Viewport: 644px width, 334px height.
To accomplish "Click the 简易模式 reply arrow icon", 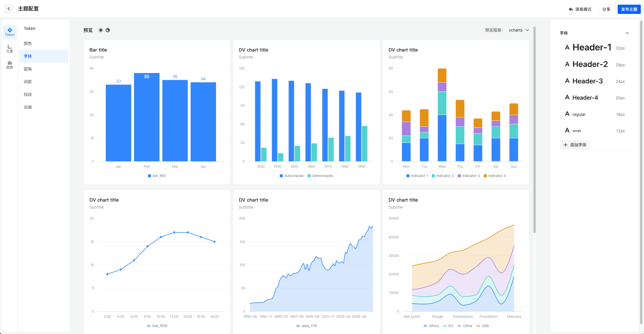I will pos(571,9).
